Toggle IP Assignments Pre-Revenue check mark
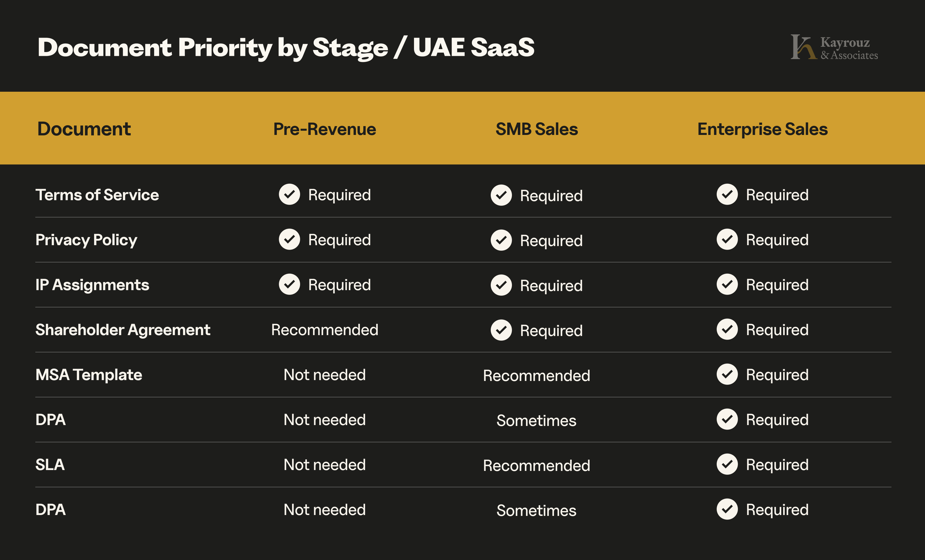 [289, 284]
